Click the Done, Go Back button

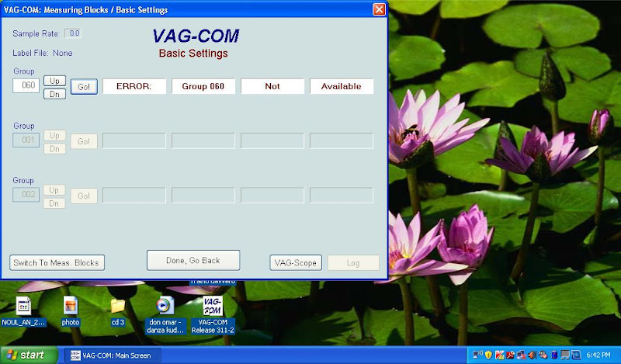pos(193,260)
